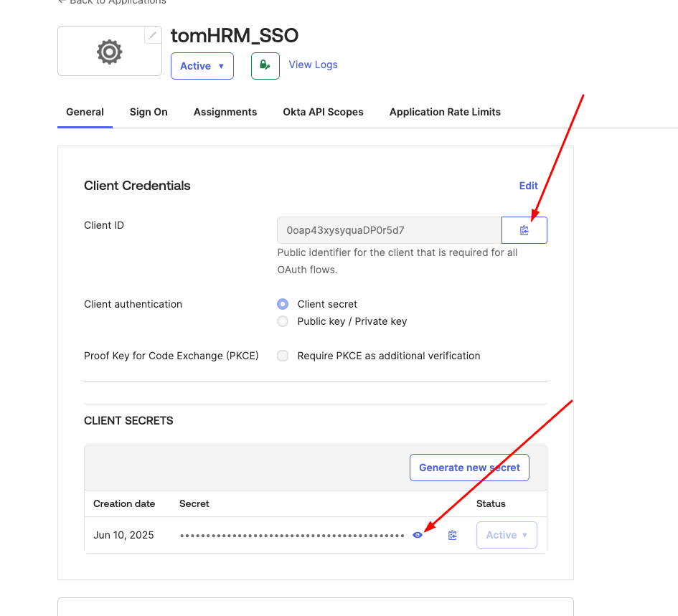Switch to the Sign On tab
The width and height of the screenshot is (678, 616).
click(x=149, y=112)
